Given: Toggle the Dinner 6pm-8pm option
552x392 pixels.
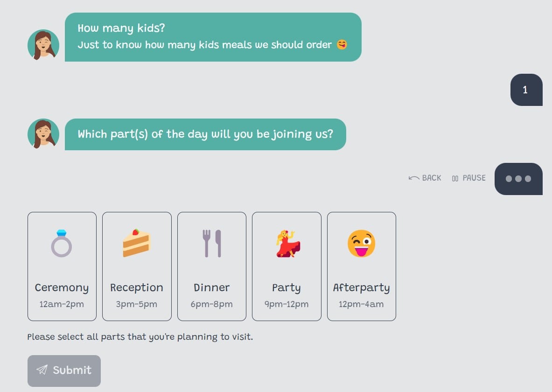Looking at the screenshot, I should (x=212, y=266).
